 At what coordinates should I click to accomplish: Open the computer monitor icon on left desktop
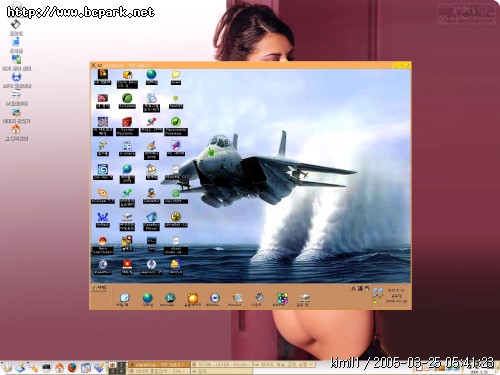point(16,59)
